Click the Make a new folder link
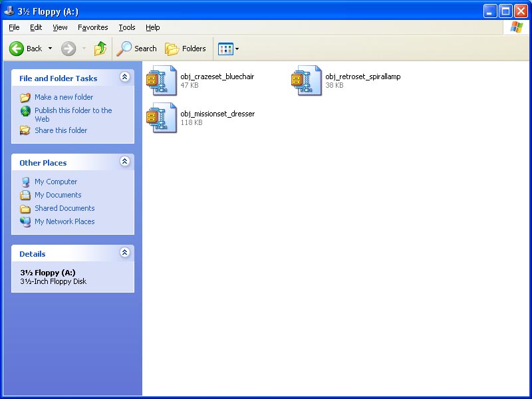This screenshot has width=532, height=399. point(64,97)
